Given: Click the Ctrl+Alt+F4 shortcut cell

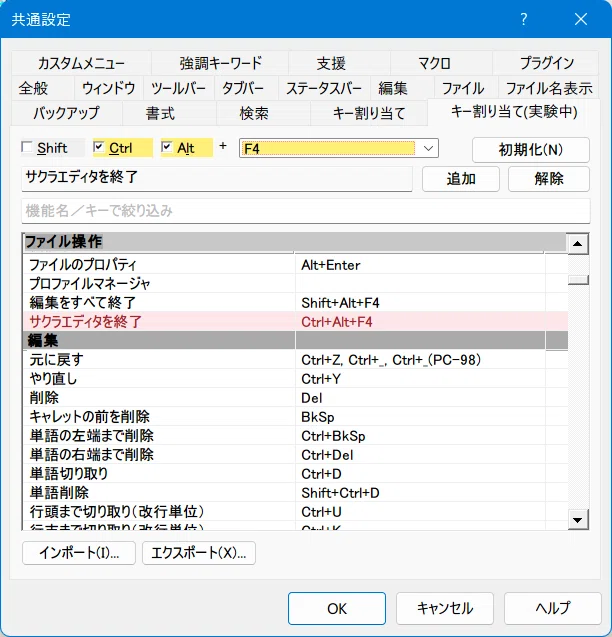Looking at the screenshot, I should click(420, 322).
